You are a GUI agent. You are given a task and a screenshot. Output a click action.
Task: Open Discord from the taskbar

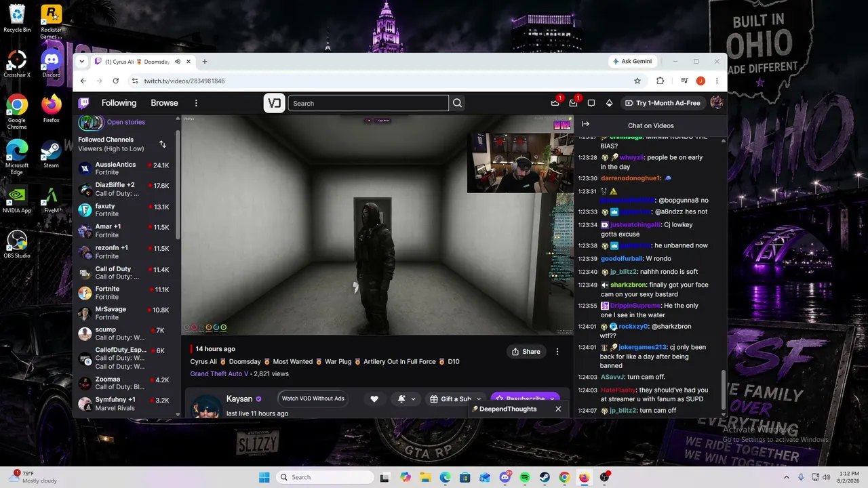[505, 477]
